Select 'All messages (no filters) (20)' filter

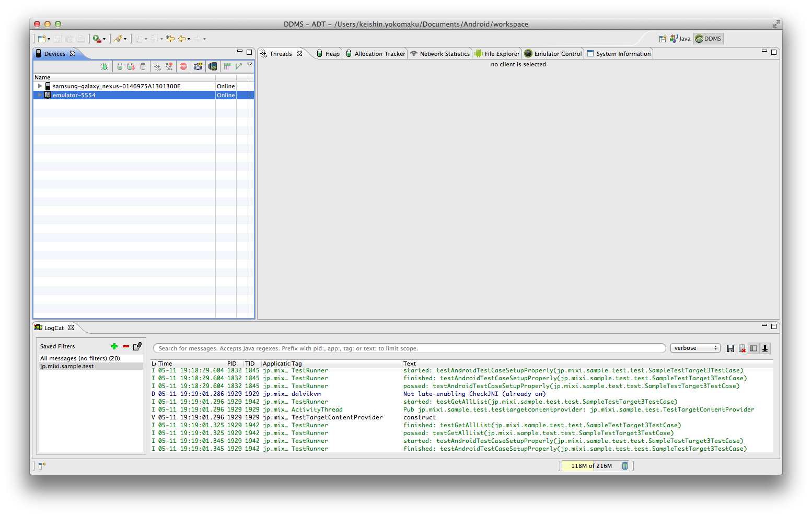pyautogui.click(x=91, y=358)
